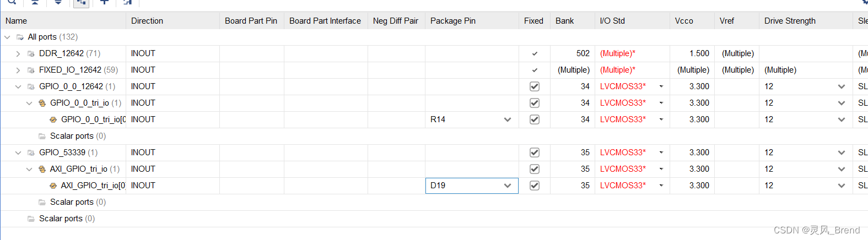Expand the DDR_12642 port group
This screenshot has width=868, height=240.
(x=18, y=53)
